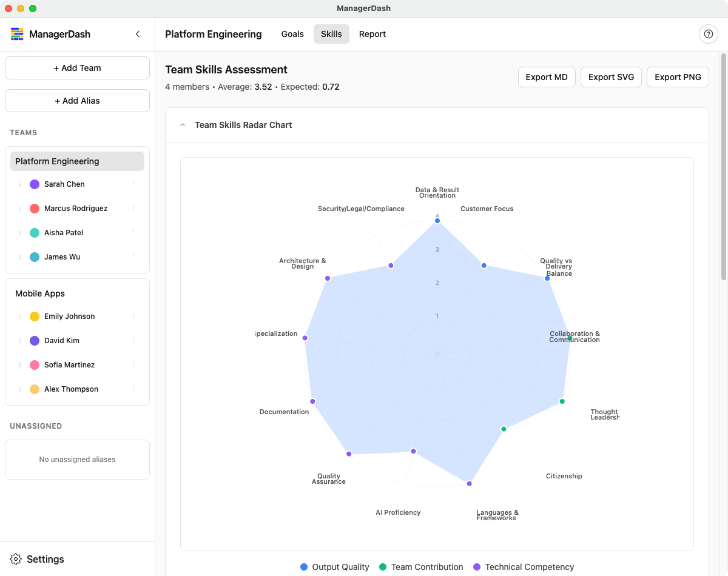This screenshot has width=728, height=576.
Task: Export the chart as PNG
Action: click(678, 77)
